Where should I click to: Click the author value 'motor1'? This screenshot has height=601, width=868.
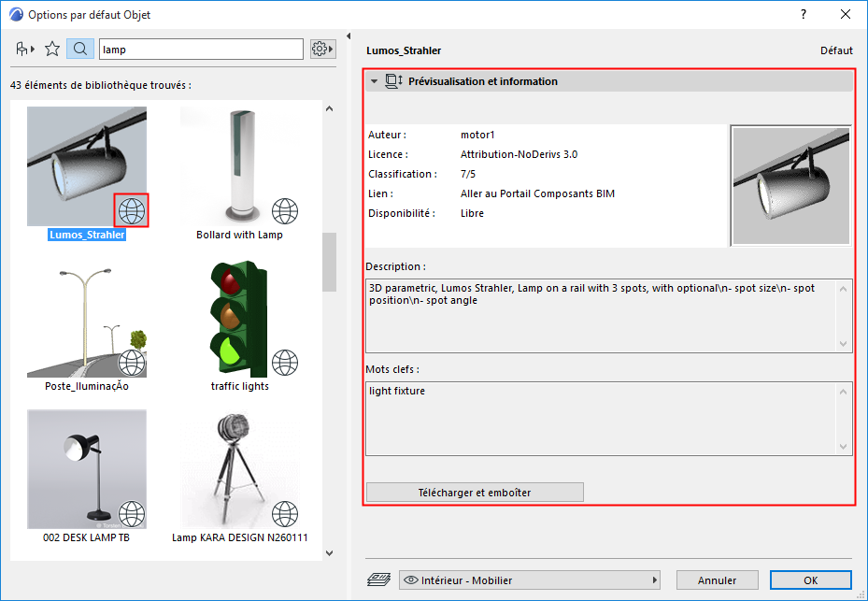[477, 135]
